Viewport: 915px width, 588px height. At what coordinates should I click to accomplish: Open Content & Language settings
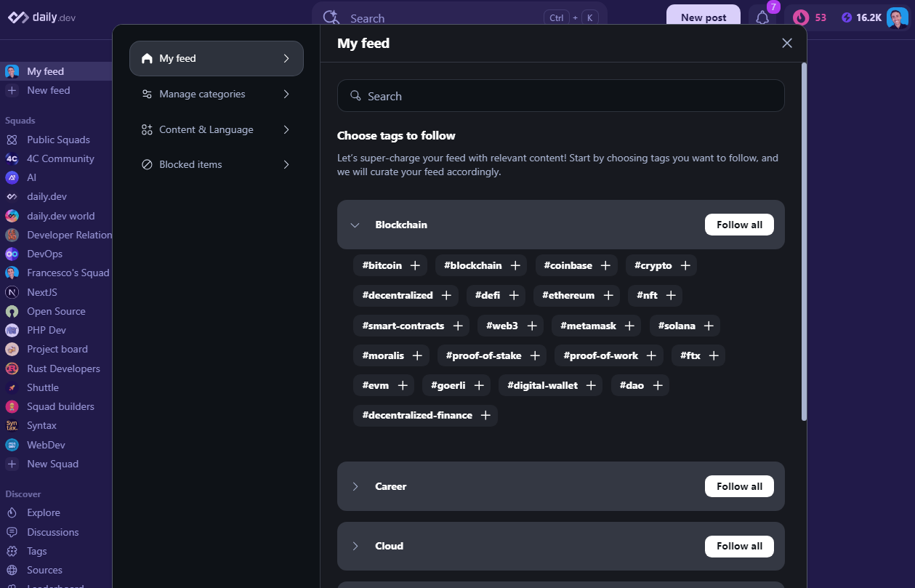coord(217,129)
